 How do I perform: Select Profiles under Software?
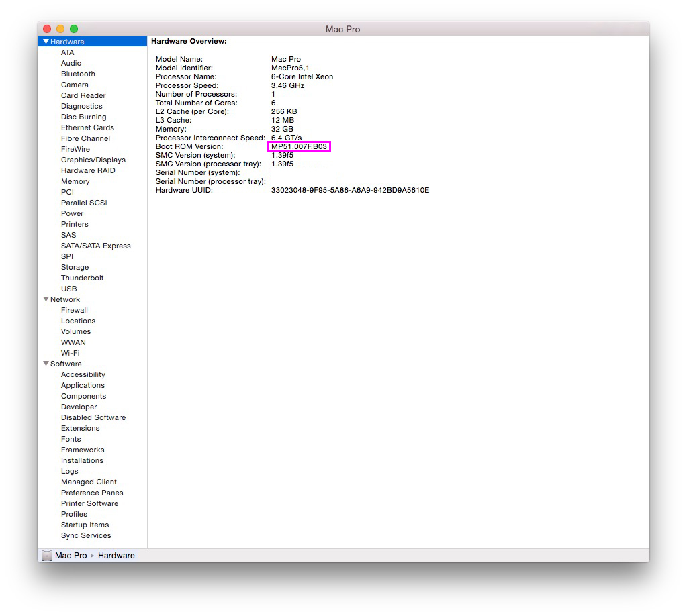pos(74,513)
